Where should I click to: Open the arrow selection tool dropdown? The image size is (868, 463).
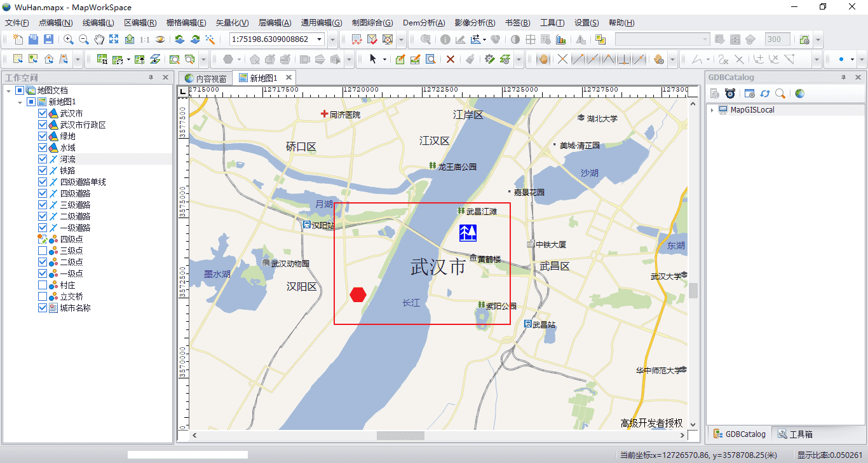tap(384, 59)
